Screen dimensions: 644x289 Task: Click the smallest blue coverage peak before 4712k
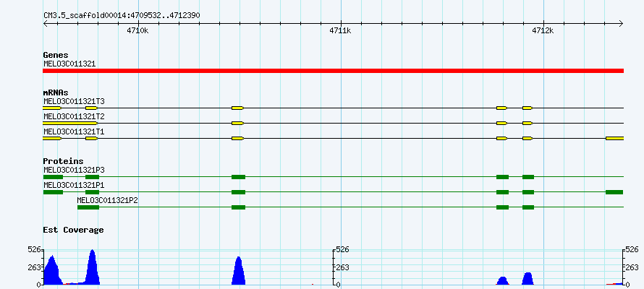(x=503, y=281)
